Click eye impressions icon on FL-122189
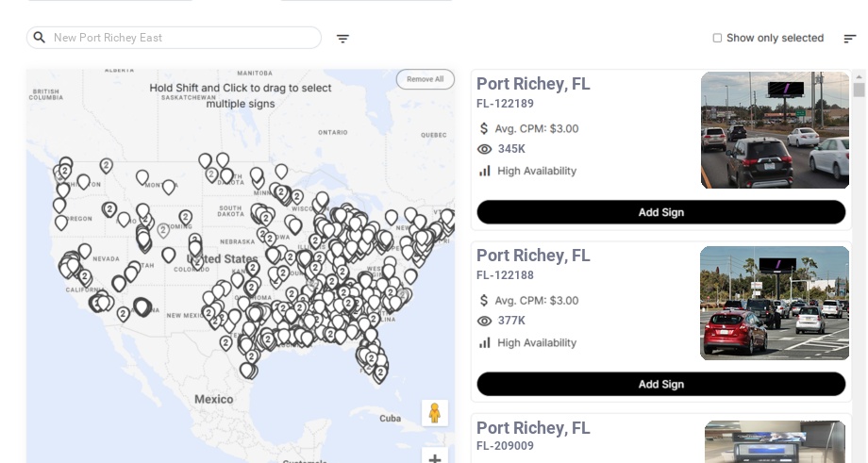This screenshot has height=463, width=868. pyautogui.click(x=485, y=149)
